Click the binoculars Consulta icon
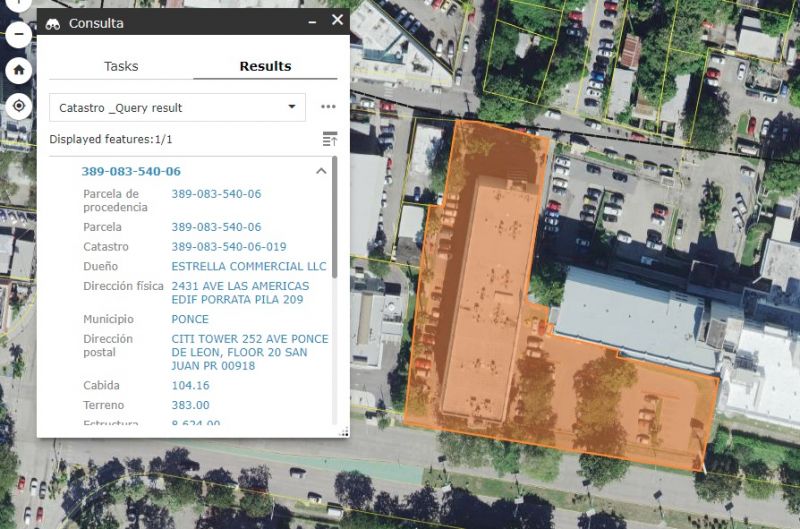The height and width of the screenshot is (529, 800). click(54, 23)
